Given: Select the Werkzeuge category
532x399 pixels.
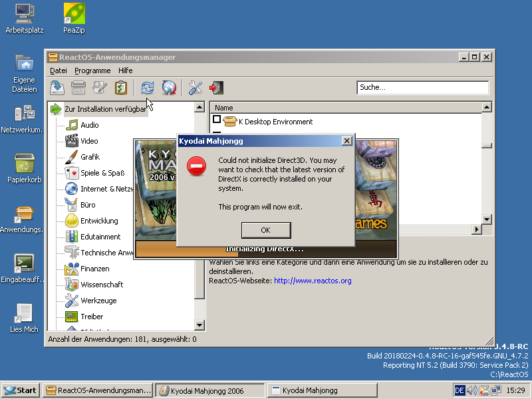Looking at the screenshot, I should click(91, 301).
